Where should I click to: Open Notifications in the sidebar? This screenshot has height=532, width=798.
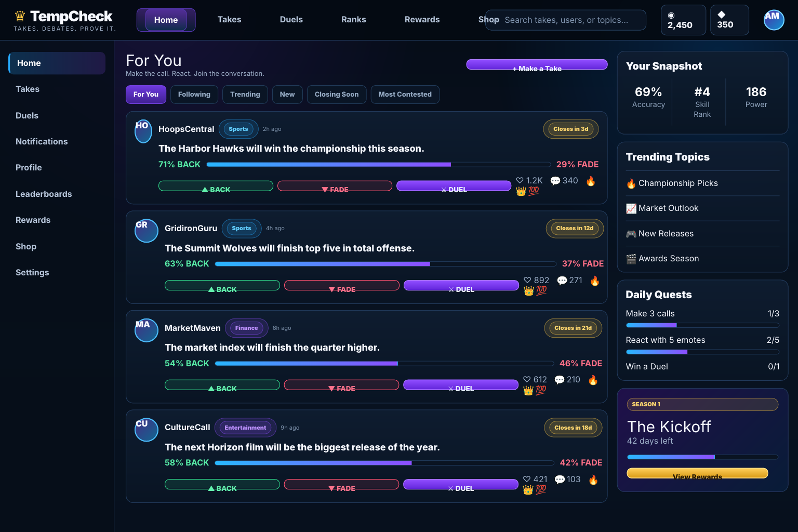(x=57, y=142)
